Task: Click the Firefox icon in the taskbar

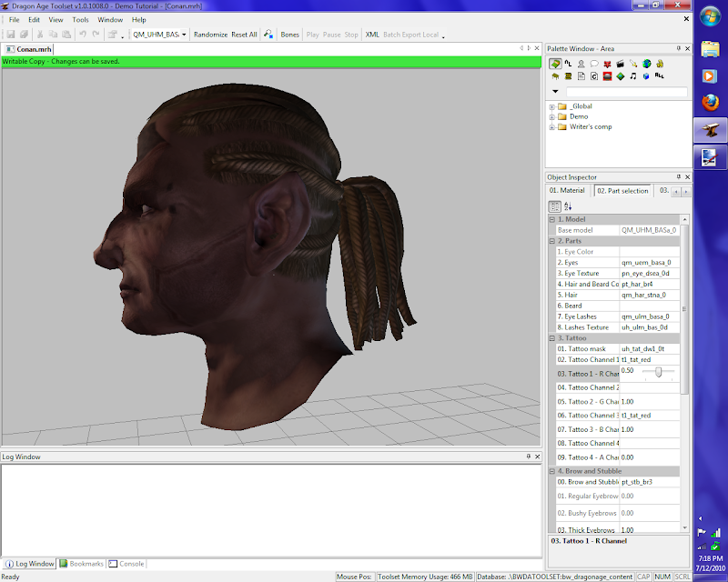Action: (x=709, y=103)
